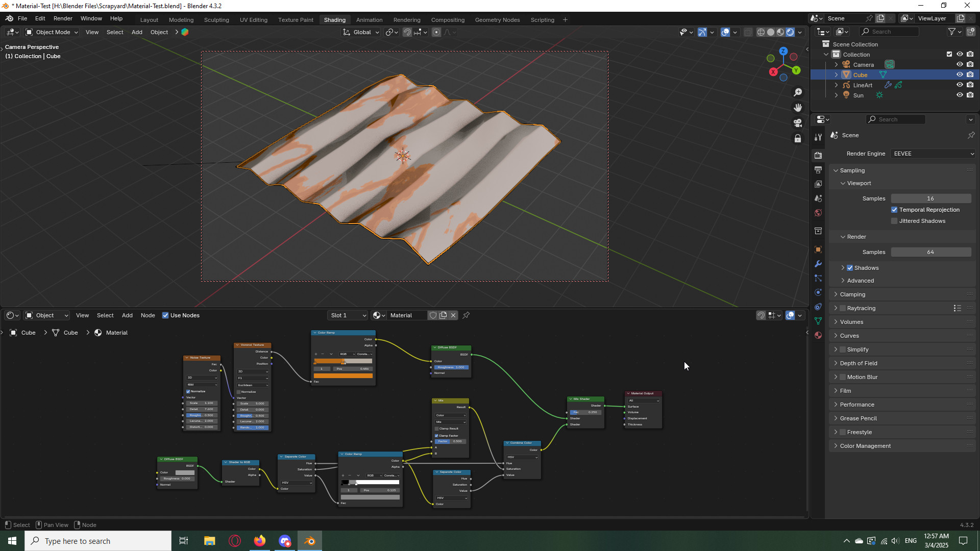The image size is (980, 551).
Task: Switch to material preview shading
Action: click(780, 32)
